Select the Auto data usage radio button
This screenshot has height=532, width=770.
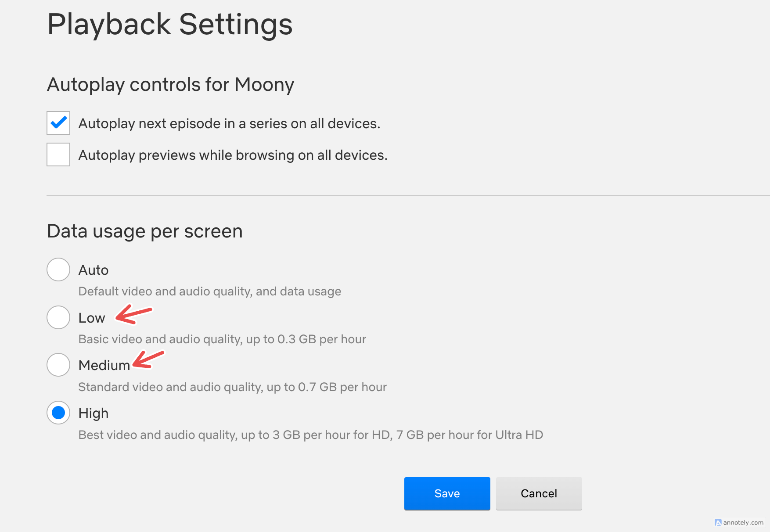(x=58, y=270)
